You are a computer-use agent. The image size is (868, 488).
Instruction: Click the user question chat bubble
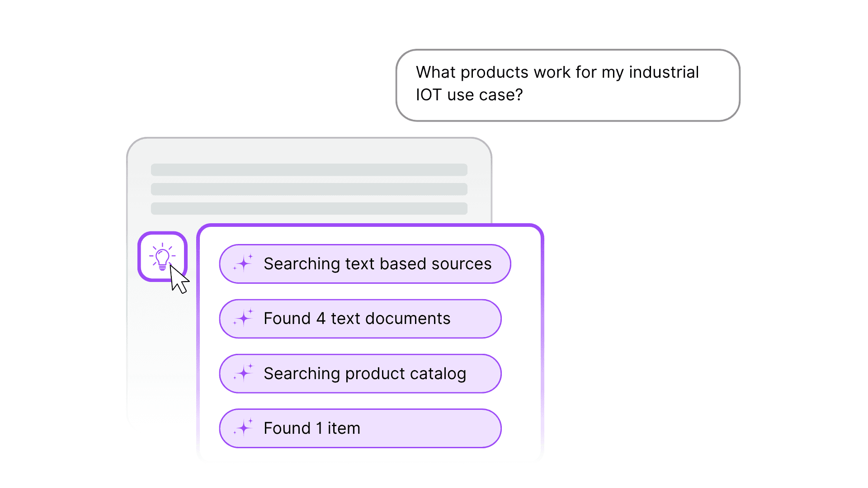[x=567, y=85]
